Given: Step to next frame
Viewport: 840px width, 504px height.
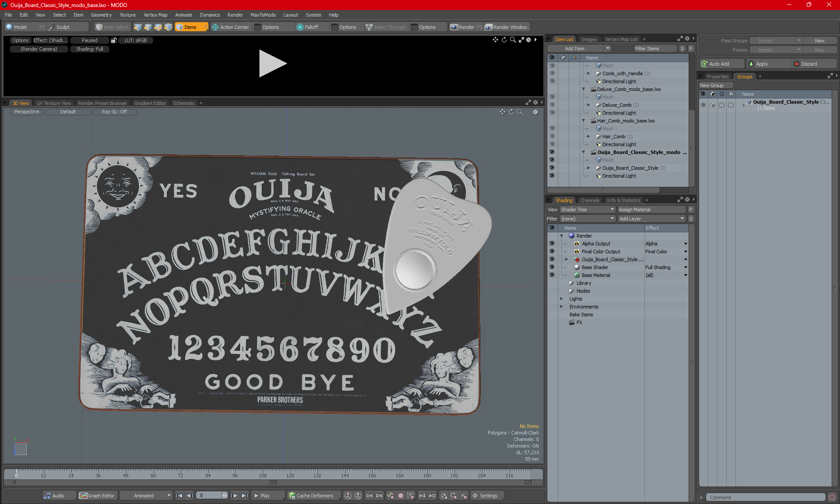Looking at the screenshot, I should coord(234,496).
